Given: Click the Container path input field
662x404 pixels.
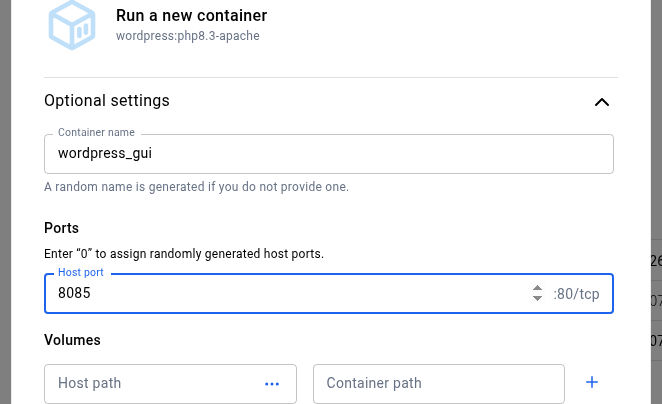Looking at the screenshot, I should pyautogui.click(x=438, y=383).
